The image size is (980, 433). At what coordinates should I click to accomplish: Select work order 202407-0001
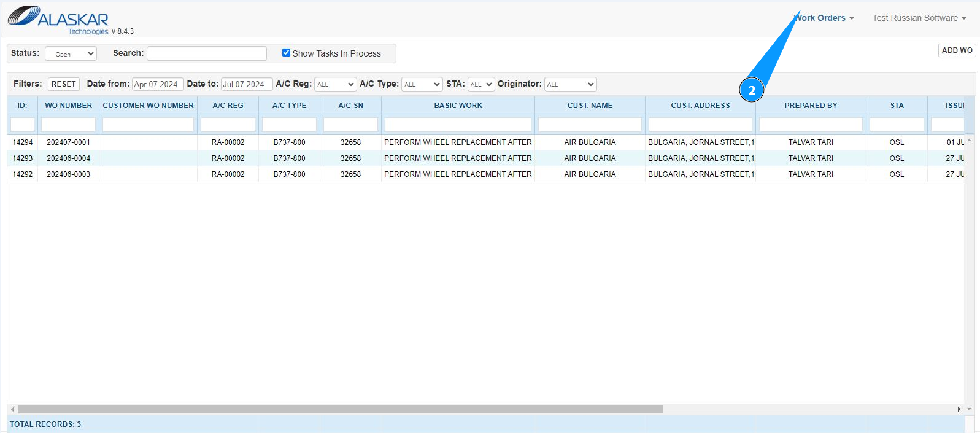click(69, 142)
